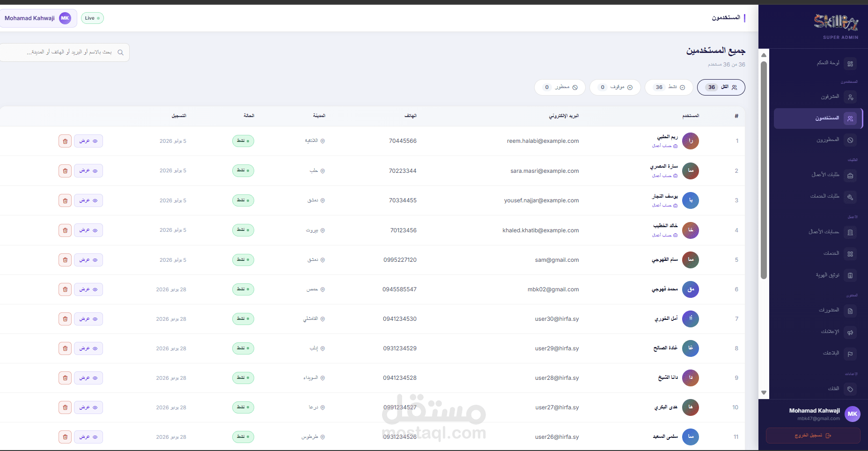The image size is (868, 451).
Task: Select the الكل (All) filter tab
Action: [721, 87]
